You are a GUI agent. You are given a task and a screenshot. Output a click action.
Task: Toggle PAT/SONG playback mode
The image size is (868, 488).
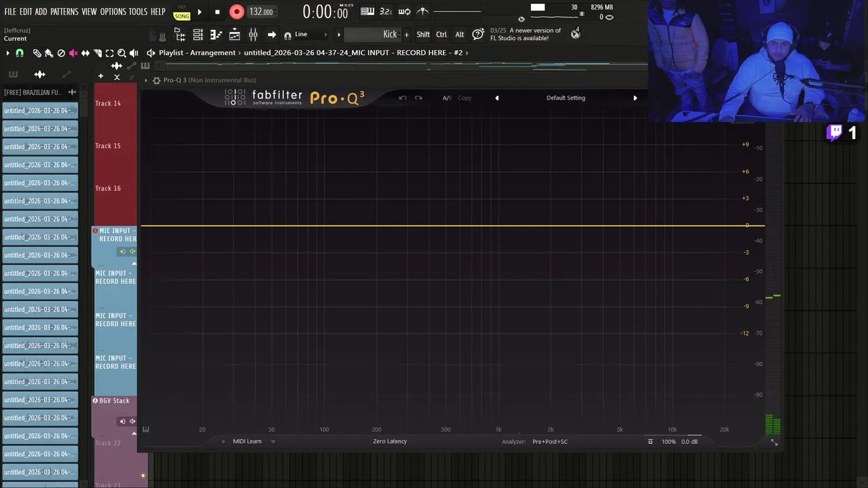[182, 13]
